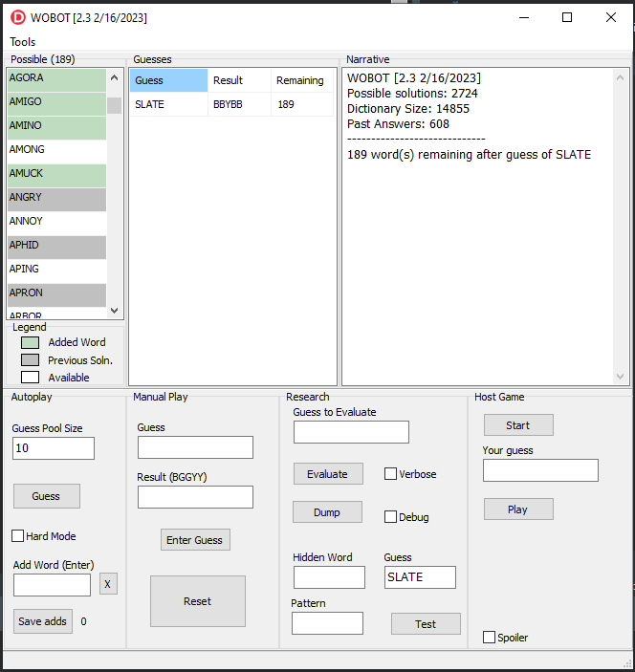Click the Autoplay Guess button
Screen dimensions: 635x672
[x=47, y=496]
